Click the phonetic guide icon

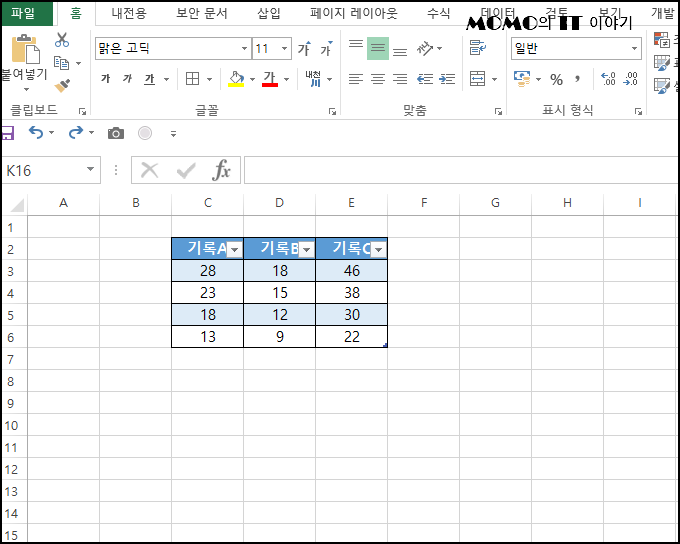[x=314, y=79]
